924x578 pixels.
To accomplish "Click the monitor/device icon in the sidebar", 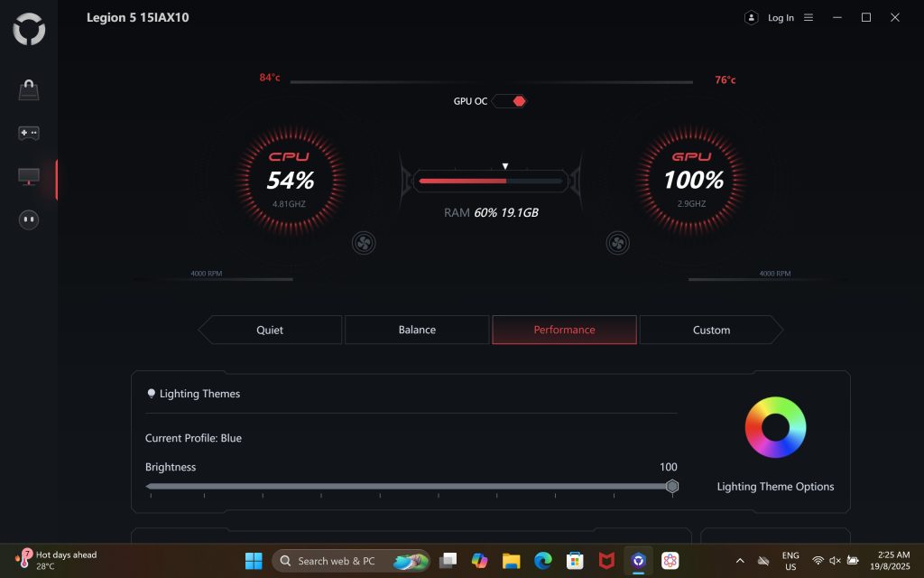I will coord(28,177).
